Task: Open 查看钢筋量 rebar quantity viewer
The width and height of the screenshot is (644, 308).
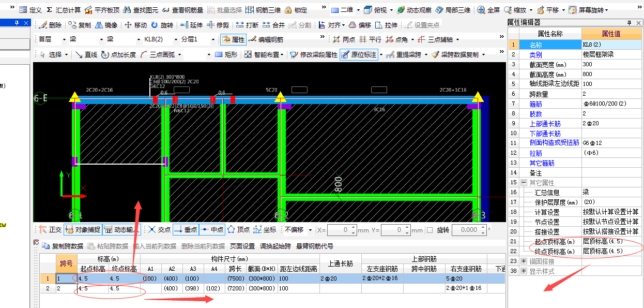Action: (182, 10)
